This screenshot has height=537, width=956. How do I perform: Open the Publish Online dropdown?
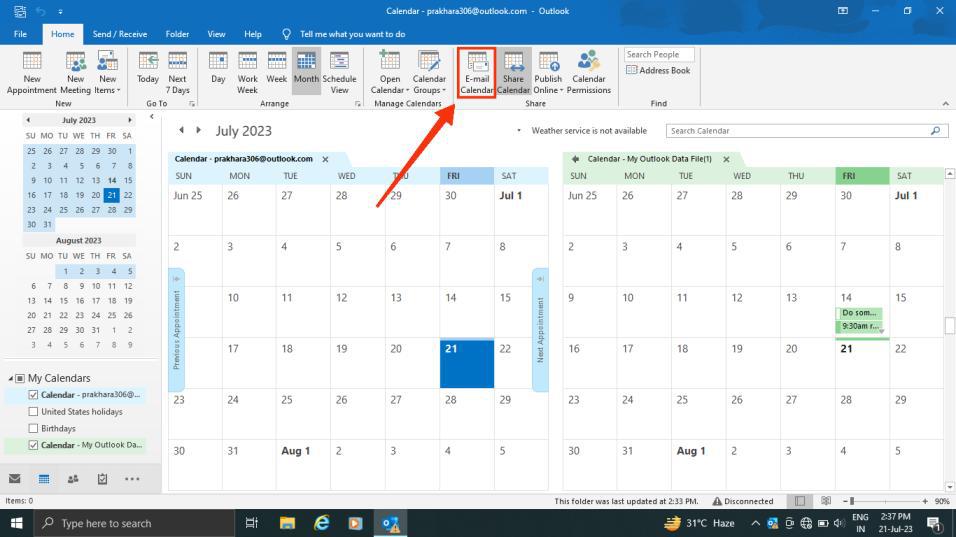point(548,73)
